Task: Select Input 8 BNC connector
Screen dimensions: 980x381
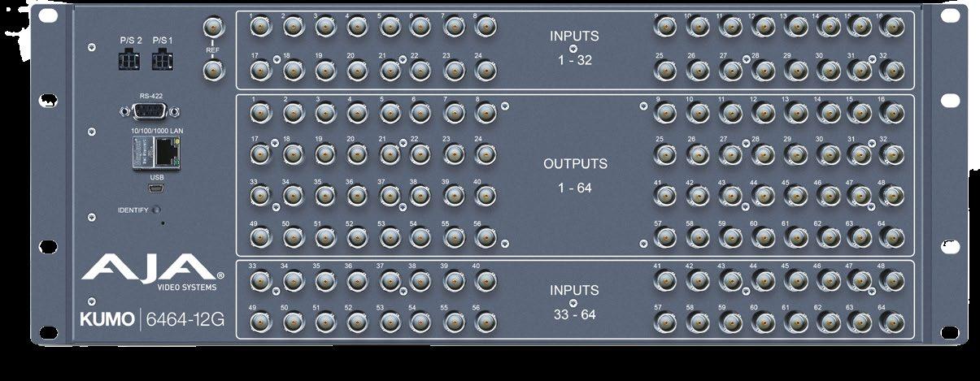Action: (486, 27)
